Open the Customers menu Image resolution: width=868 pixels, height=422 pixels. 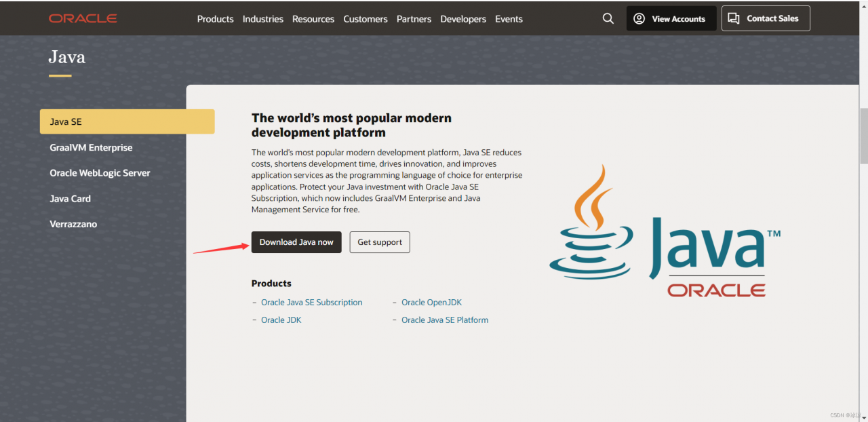pyautogui.click(x=366, y=19)
